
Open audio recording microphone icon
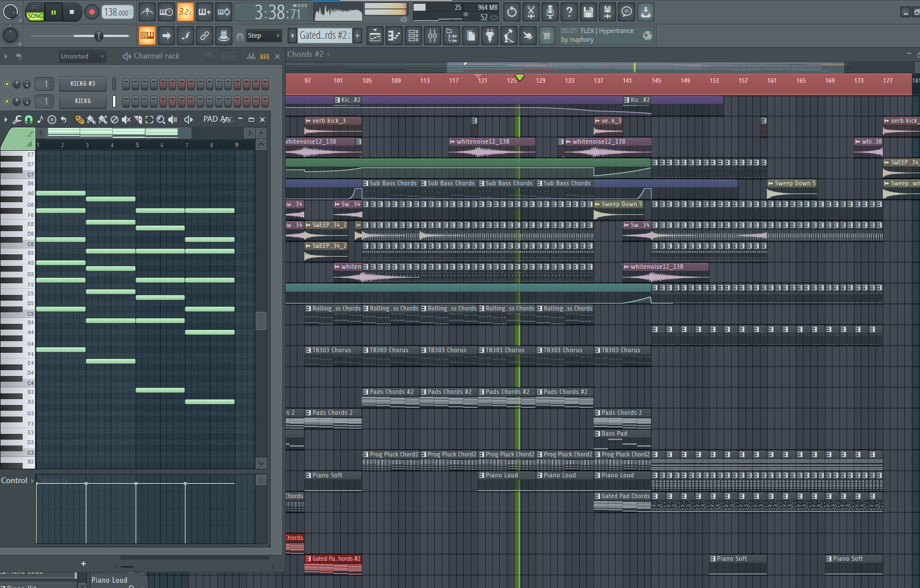point(550,12)
